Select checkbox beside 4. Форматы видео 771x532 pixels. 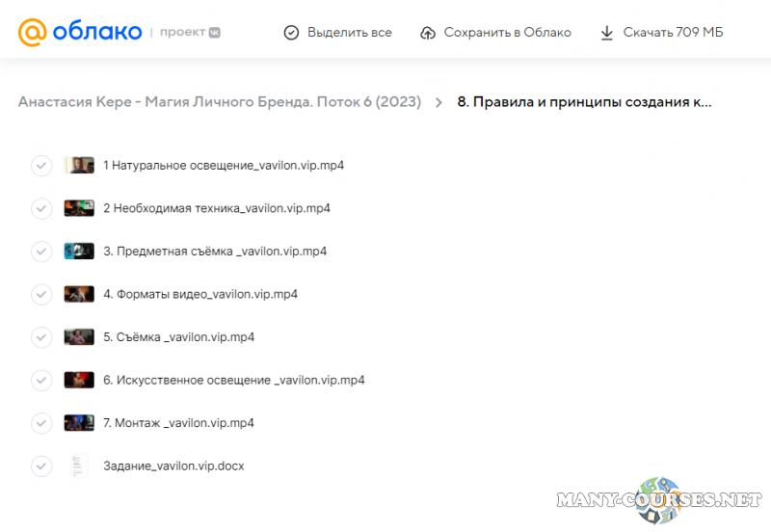pos(40,294)
